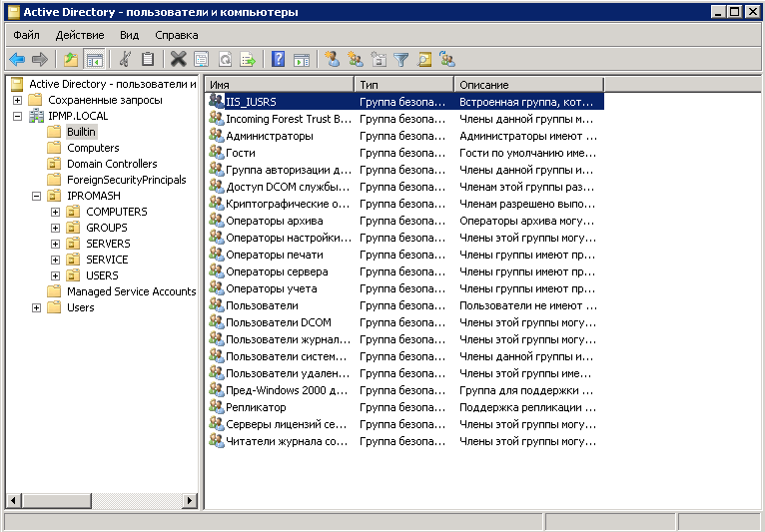
Task: Click domain icon next to IPMP.LOCAL
Action: [x=37, y=116]
